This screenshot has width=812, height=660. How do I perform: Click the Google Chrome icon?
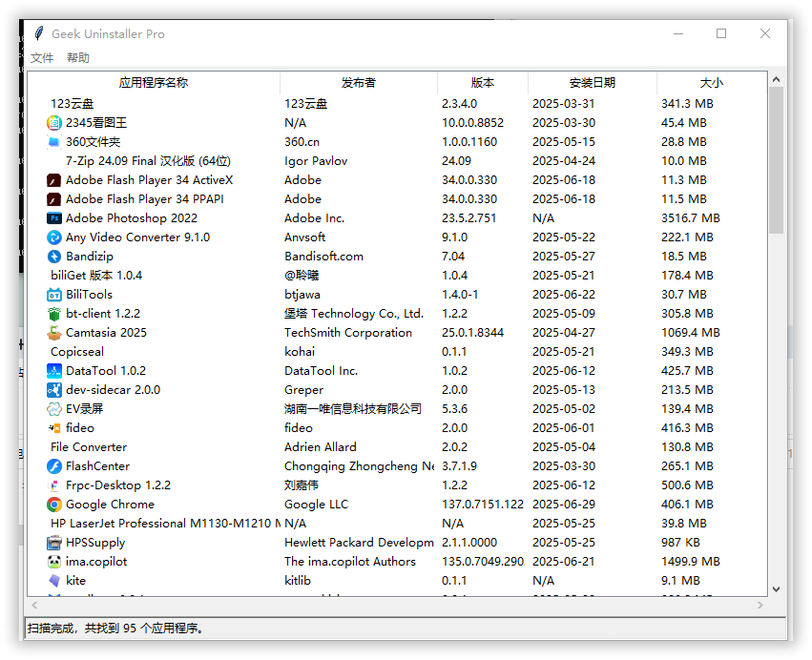pyautogui.click(x=53, y=505)
